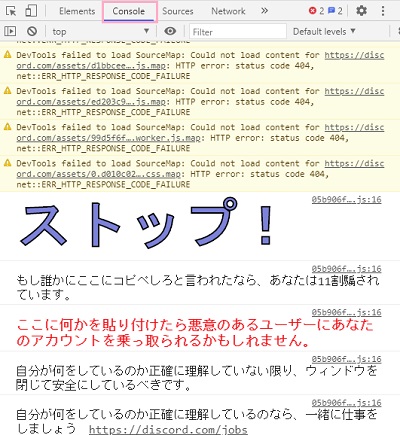Open the Sources tab

(x=178, y=11)
